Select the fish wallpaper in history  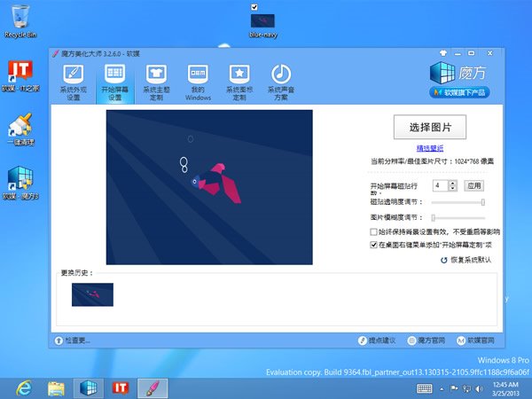92,294
